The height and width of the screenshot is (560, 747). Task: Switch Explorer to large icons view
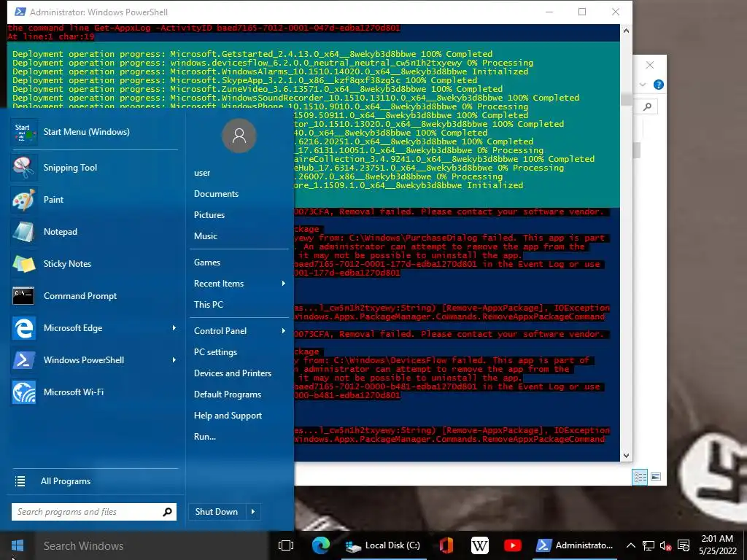[x=656, y=477]
